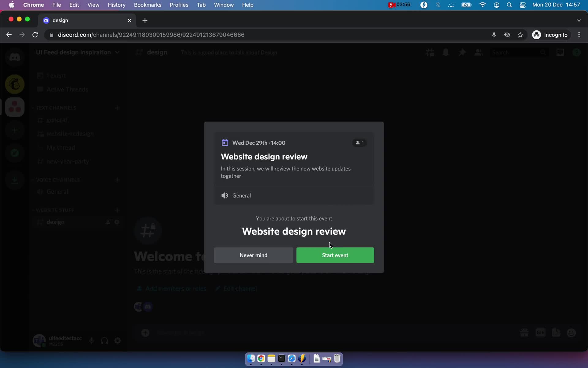Image resolution: width=588 pixels, height=368 pixels.
Task: Click Add a Server plus icon
Action: [14, 130]
